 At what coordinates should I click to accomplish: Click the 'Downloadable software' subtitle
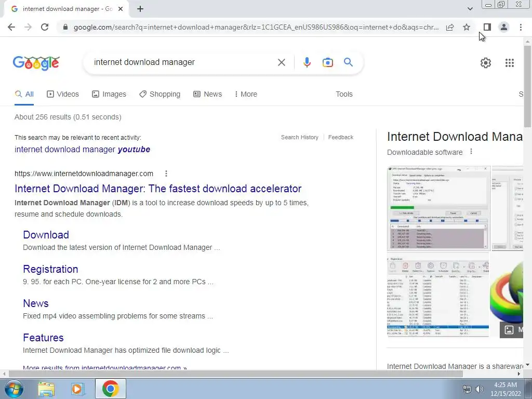(425, 152)
